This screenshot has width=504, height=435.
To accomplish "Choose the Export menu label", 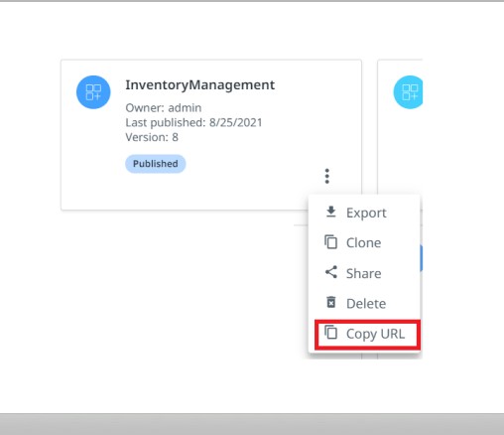I will (x=366, y=213).
